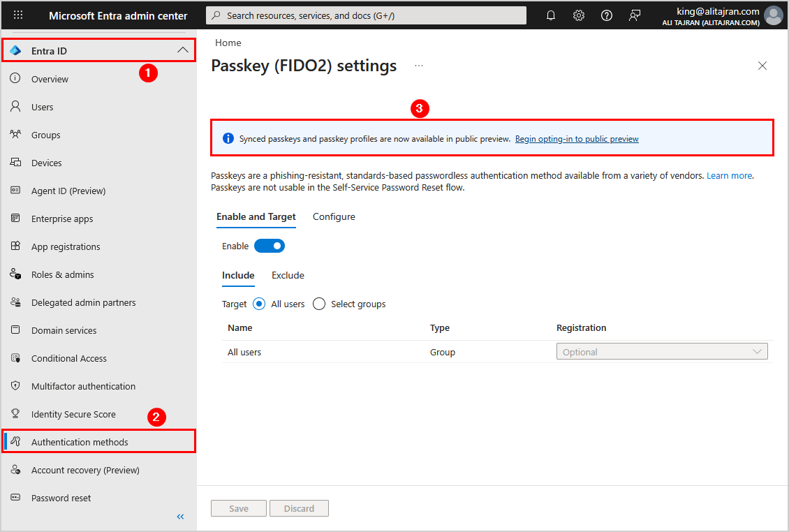Click the Authentication methods icon
The image size is (789, 532).
click(15, 441)
